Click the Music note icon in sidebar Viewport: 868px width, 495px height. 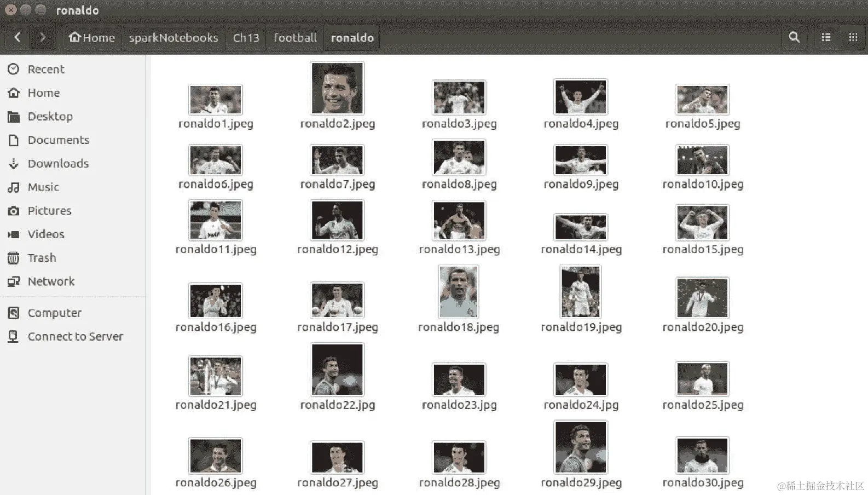pos(14,187)
